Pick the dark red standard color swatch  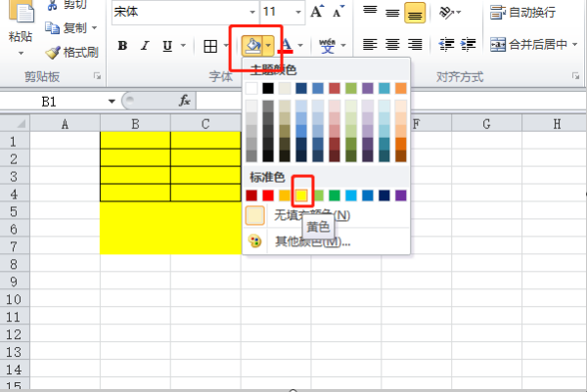point(251,196)
